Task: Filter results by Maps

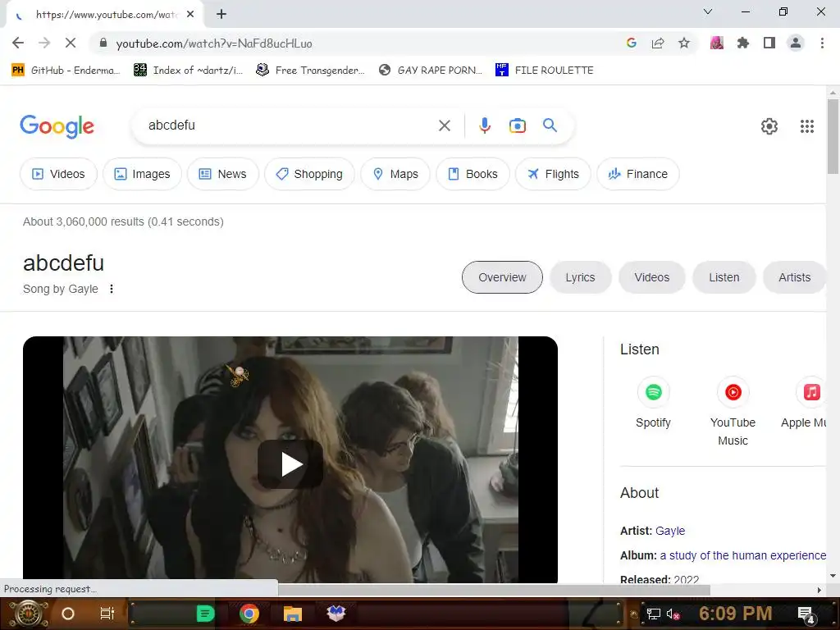Action: [395, 174]
